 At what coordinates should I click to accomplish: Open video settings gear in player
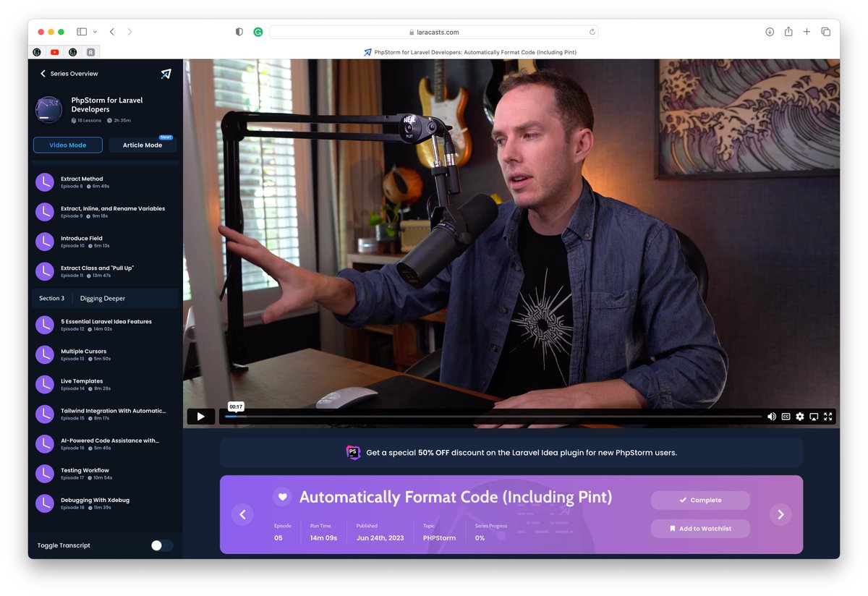[x=800, y=417]
